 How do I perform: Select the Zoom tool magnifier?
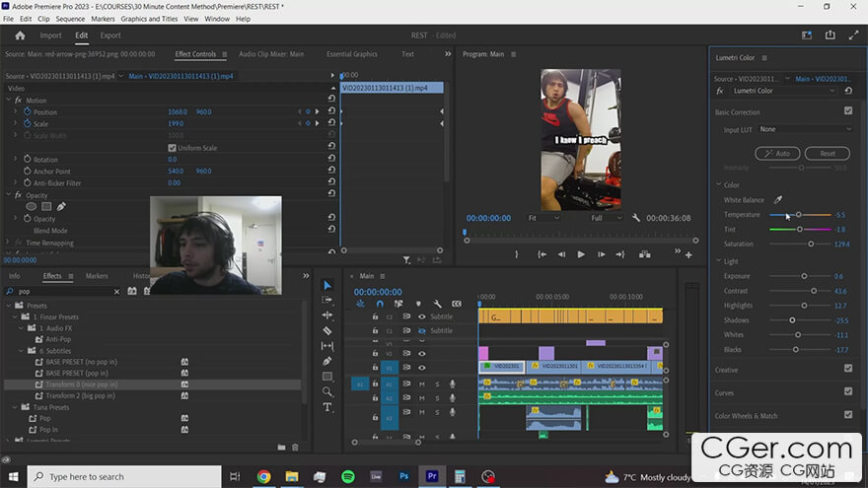[x=327, y=391]
